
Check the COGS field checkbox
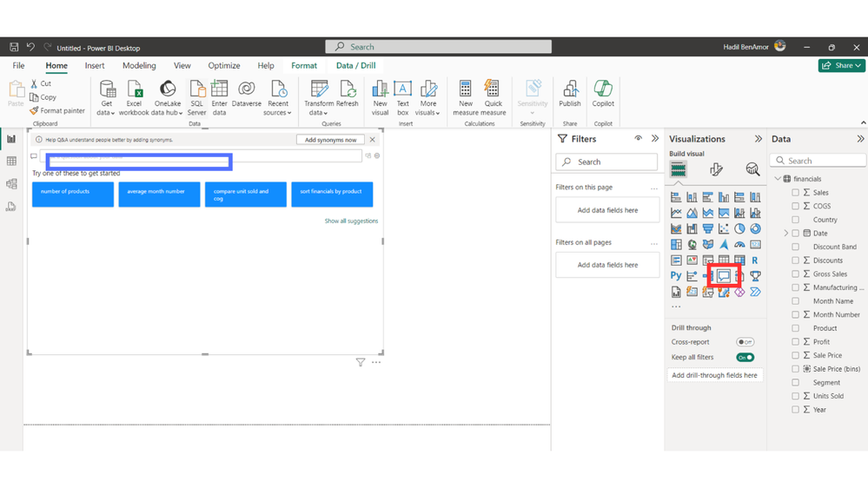coord(796,206)
